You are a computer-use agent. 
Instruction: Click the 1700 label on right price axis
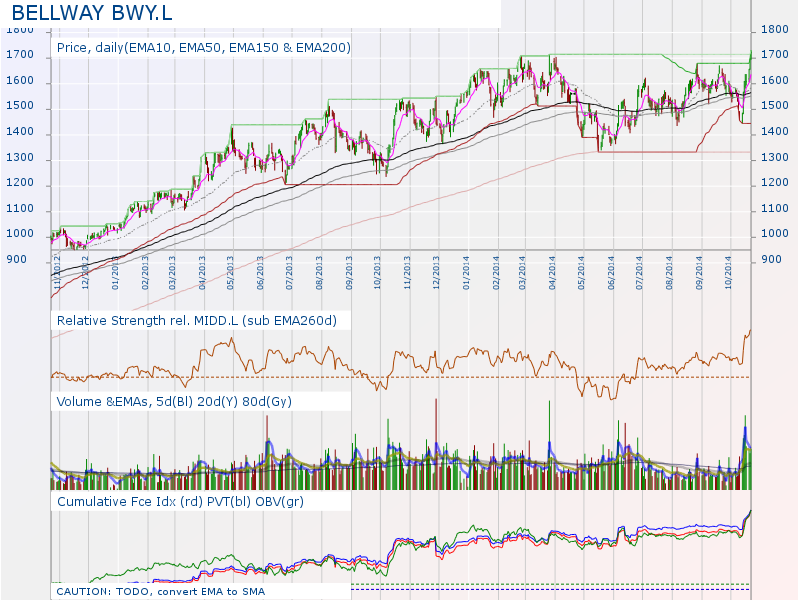[775, 54]
